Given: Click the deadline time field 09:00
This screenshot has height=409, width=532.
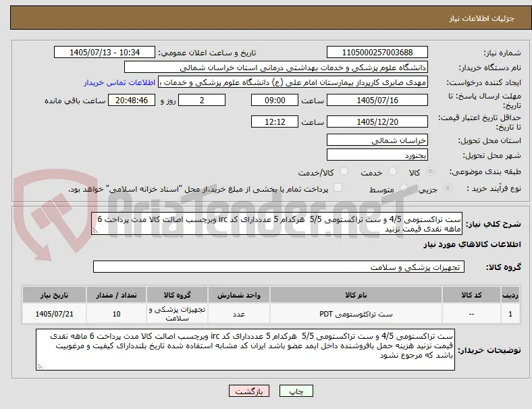Looking at the screenshot, I should [275, 101].
